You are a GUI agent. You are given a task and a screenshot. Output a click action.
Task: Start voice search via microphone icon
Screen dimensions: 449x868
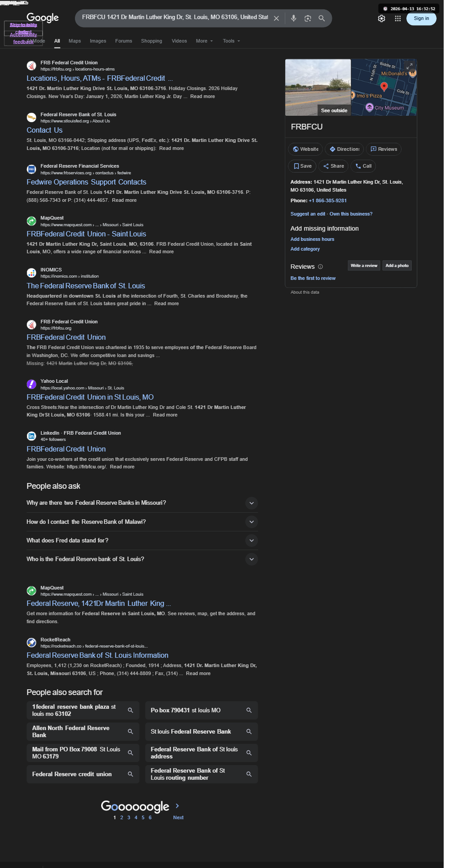coord(293,18)
